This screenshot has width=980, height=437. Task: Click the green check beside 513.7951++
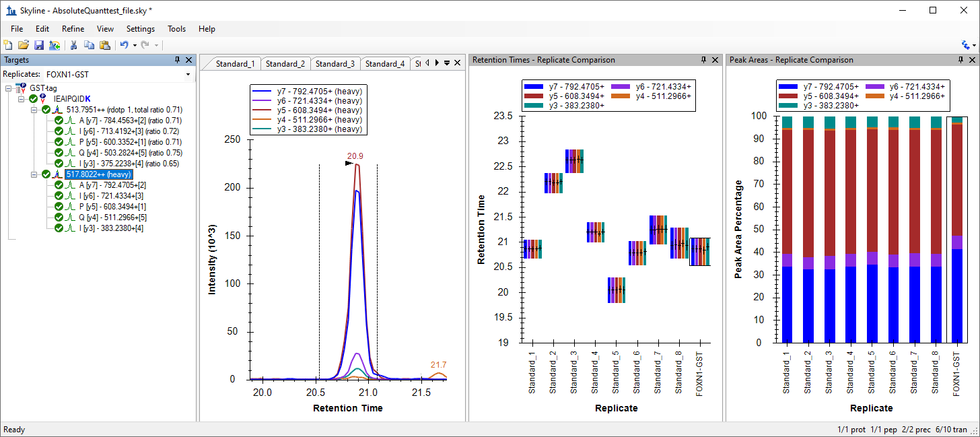46,110
